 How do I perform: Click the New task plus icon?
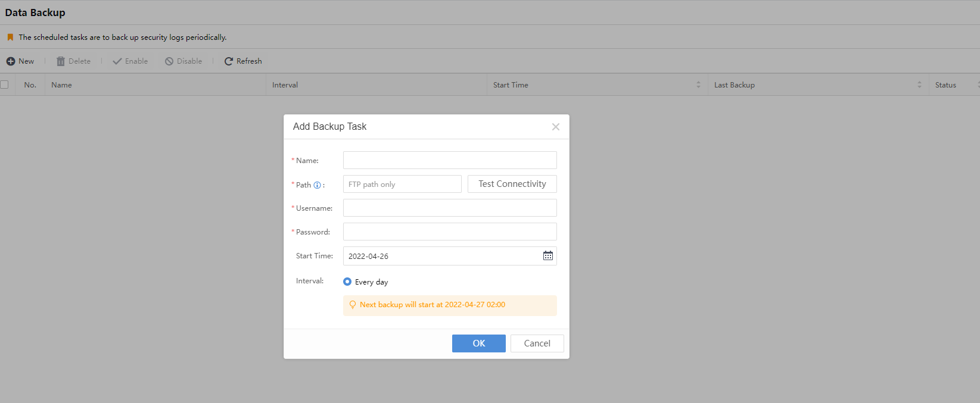11,61
